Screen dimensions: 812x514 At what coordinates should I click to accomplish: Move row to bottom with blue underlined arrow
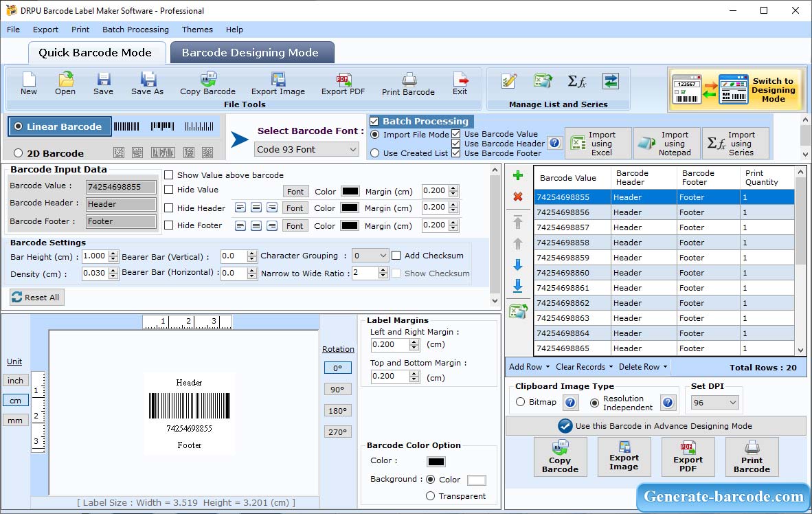pos(517,286)
